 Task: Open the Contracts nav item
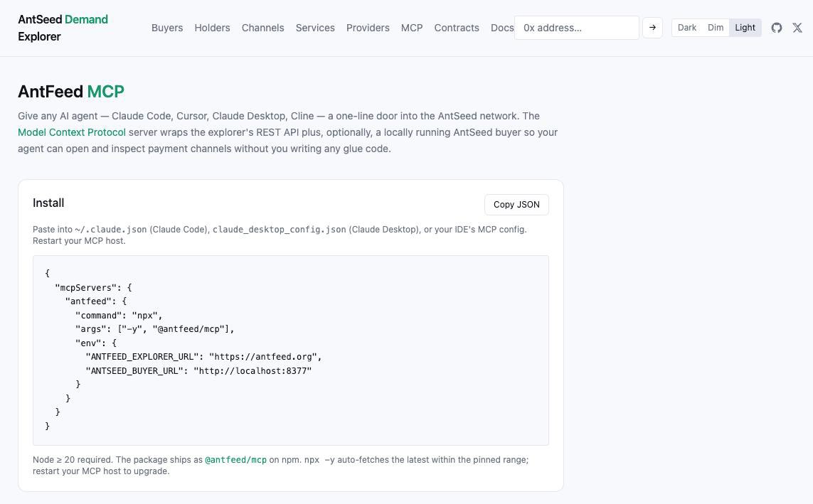click(x=457, y=28)
